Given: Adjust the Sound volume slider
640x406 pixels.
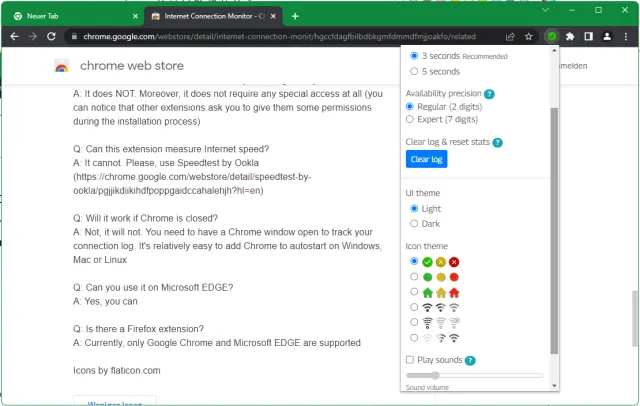Looking at the screenshot, I should click(474, 375).
